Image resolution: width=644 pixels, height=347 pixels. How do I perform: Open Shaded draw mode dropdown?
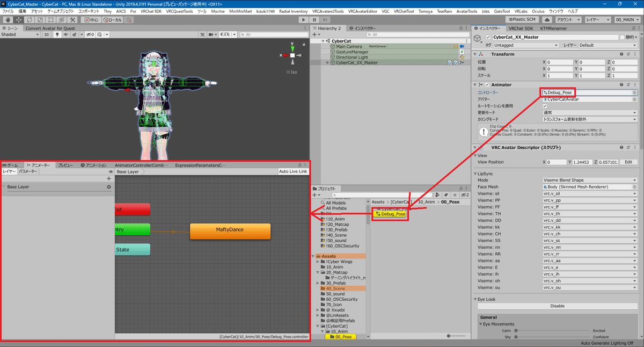pos(20,34)
